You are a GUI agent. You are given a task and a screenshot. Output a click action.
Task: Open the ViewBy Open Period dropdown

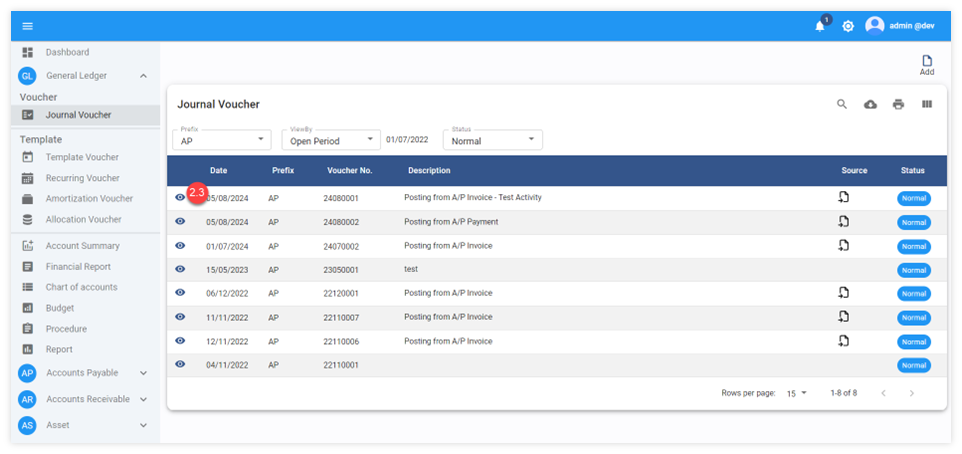point(331,140)
